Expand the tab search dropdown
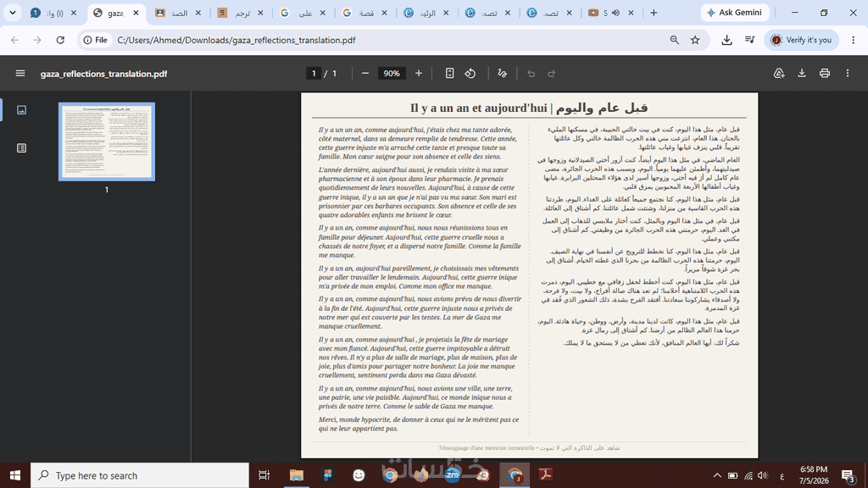 [12, 13]
